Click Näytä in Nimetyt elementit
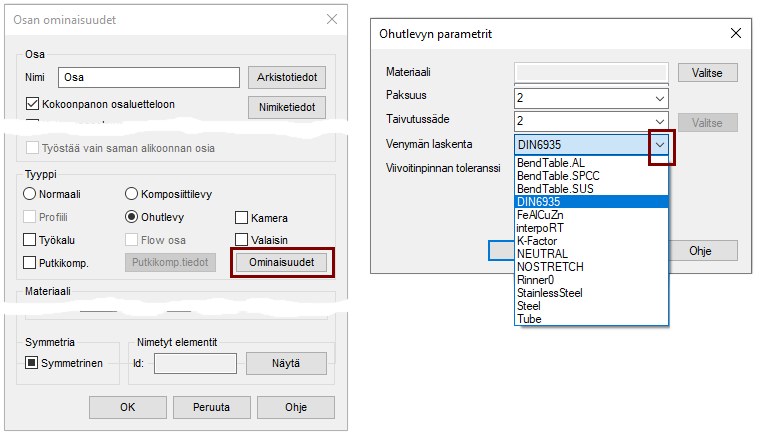Screen dimensions: 757x434 tap(286, 363)
